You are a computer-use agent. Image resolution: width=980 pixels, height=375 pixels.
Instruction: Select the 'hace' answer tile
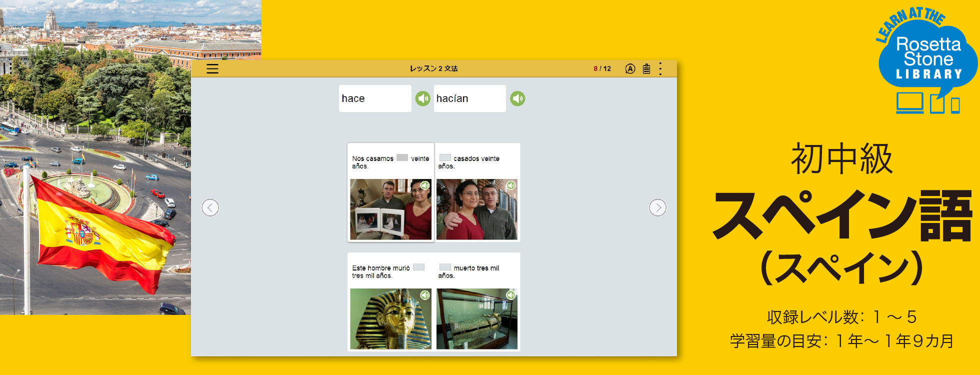374,98
